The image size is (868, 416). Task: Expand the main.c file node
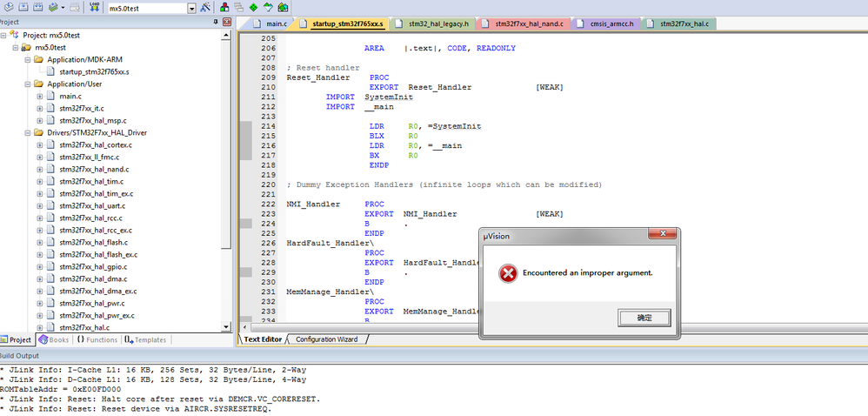[x=40, y=96]
